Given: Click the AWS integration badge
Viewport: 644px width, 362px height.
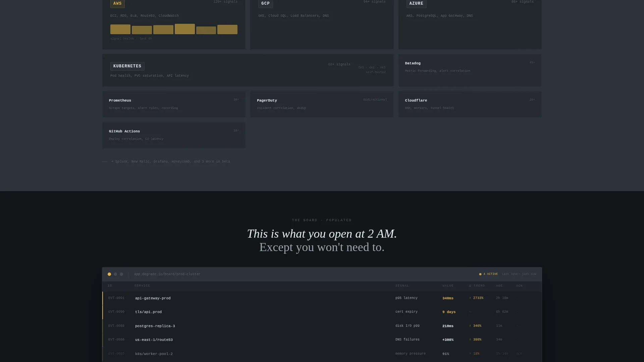Looking at the screenshot, I should tap(117, 4).
